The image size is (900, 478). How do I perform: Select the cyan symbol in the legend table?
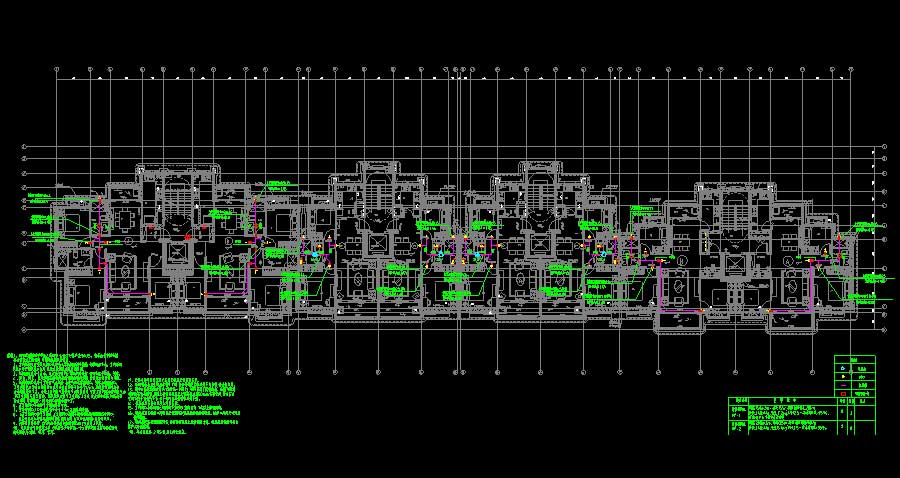pyautogui.click(x=843, y=368)
